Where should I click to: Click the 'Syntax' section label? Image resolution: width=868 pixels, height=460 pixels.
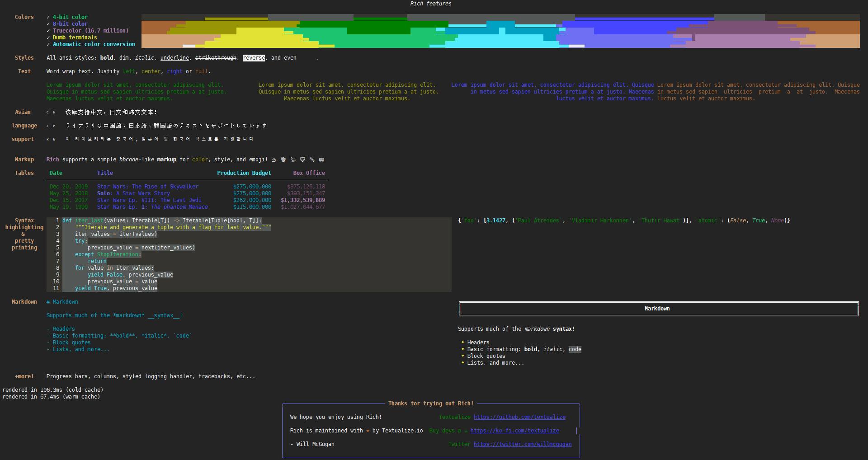[x=24, y=221]
